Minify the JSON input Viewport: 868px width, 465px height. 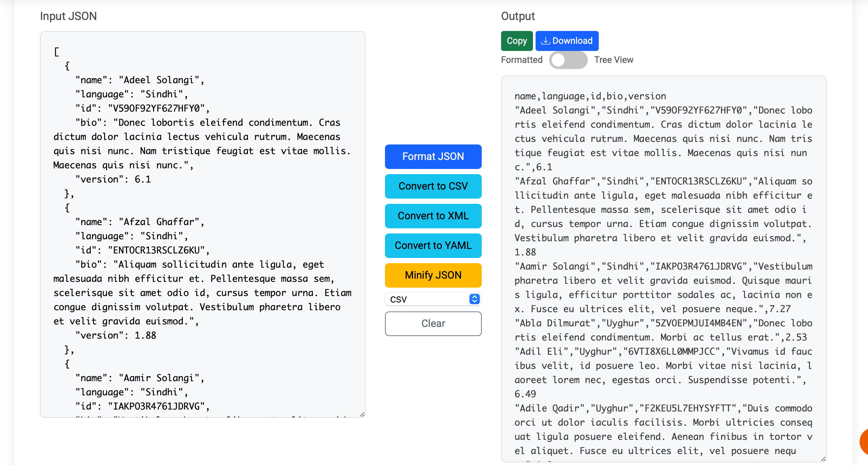433,275
